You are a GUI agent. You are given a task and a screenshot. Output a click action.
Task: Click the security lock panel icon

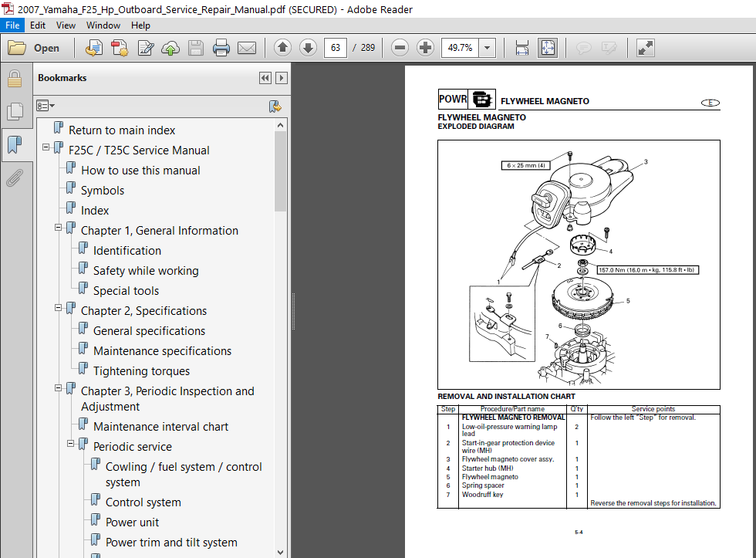tap(15, 79)
